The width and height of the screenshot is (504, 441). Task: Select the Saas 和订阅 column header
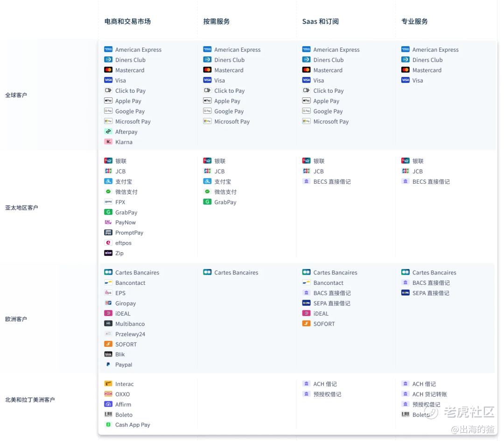pyautogui.click(x=321, y=21)
